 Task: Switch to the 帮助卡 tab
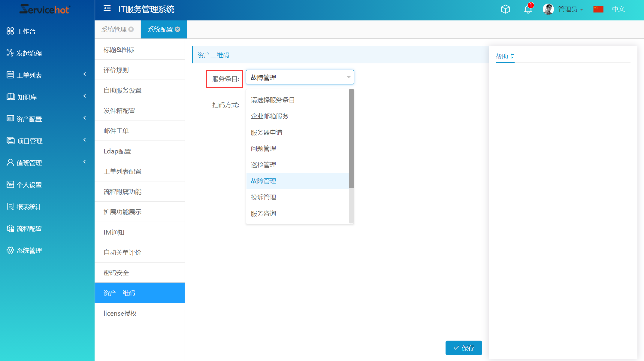click(505, 56)
